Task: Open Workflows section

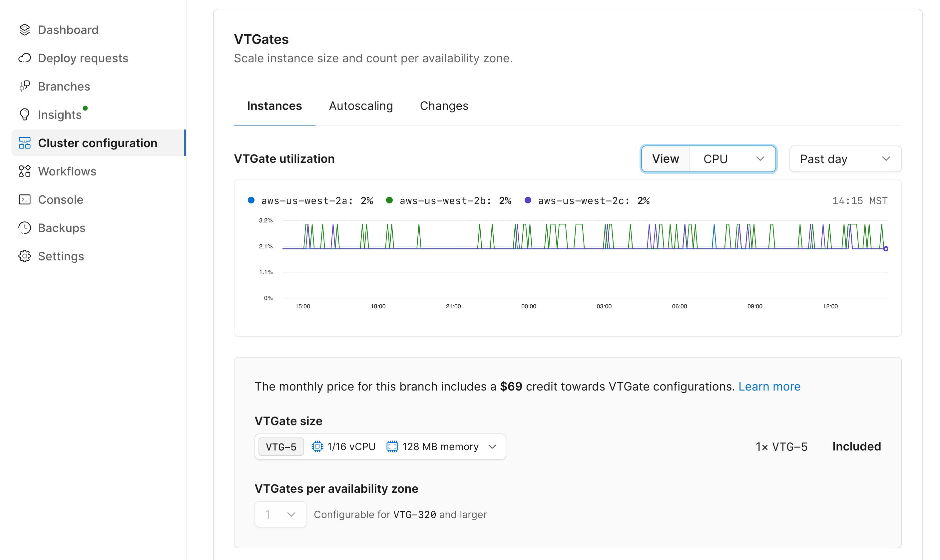Action: (x=67, y=171)
